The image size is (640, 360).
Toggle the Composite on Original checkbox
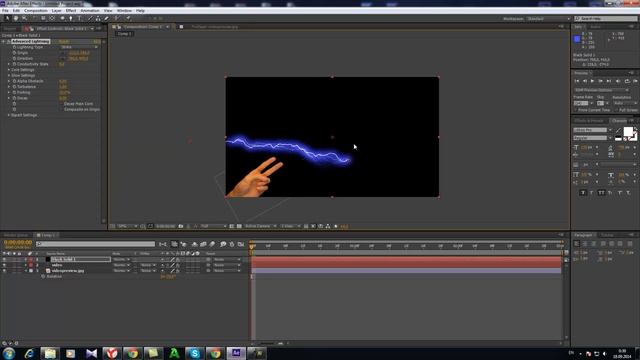[62, 109]
